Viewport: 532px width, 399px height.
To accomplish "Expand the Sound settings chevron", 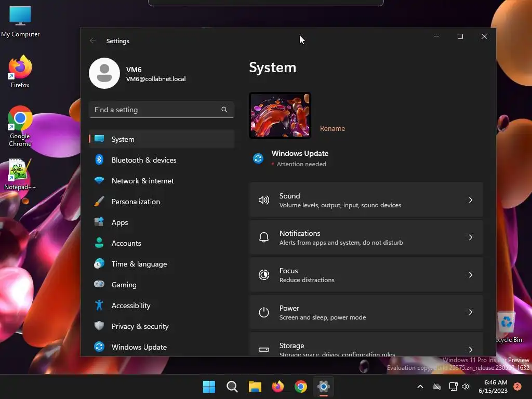I will [471, 200].
